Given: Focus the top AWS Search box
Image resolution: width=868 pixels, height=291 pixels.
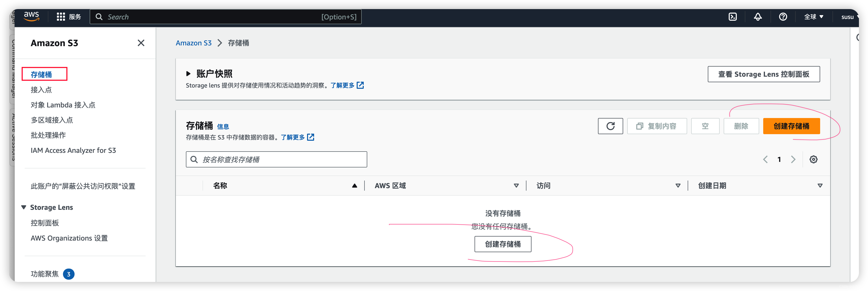Looking at the screenshot, I should click(225, 17).
